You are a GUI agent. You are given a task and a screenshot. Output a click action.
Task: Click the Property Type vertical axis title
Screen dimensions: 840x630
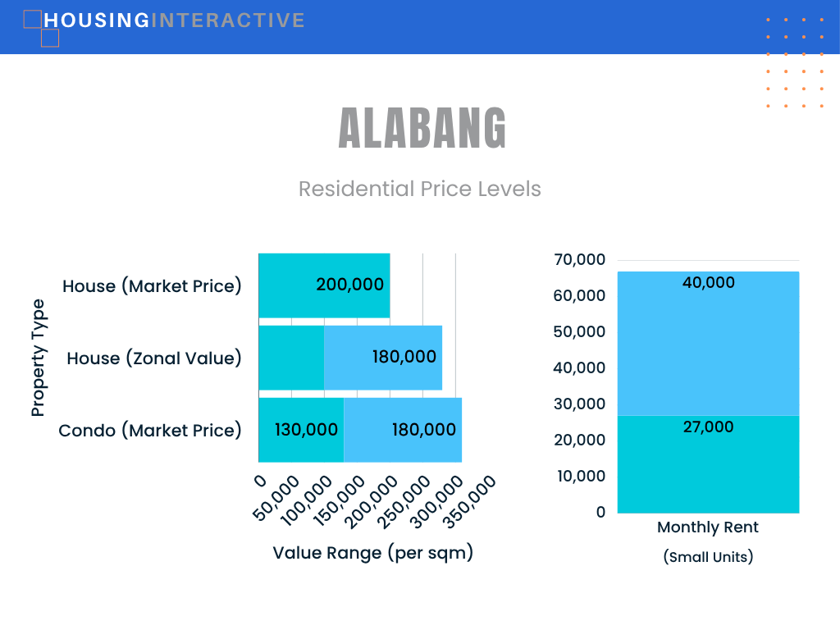(38, 358)
